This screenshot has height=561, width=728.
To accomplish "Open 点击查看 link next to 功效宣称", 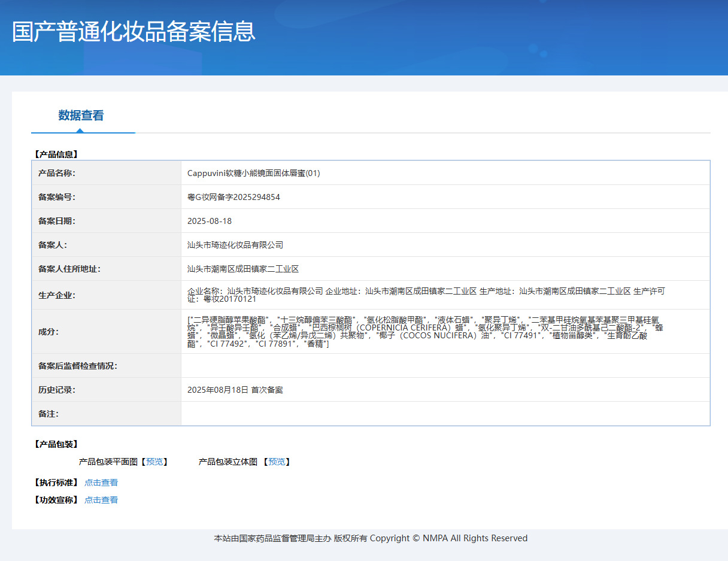I will 101,500.
